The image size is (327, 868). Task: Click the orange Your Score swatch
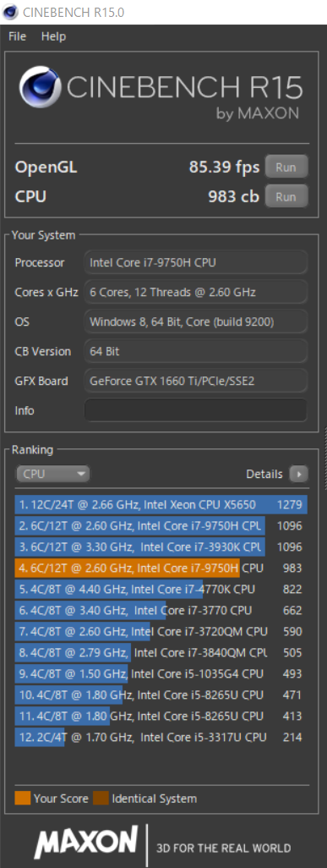[x=22, y=799]
